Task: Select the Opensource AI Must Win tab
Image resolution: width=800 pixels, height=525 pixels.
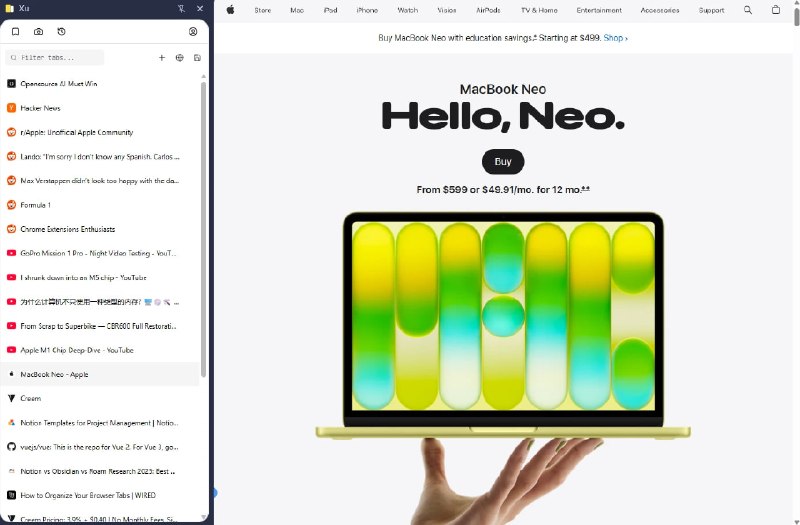Action: [100, 84]
